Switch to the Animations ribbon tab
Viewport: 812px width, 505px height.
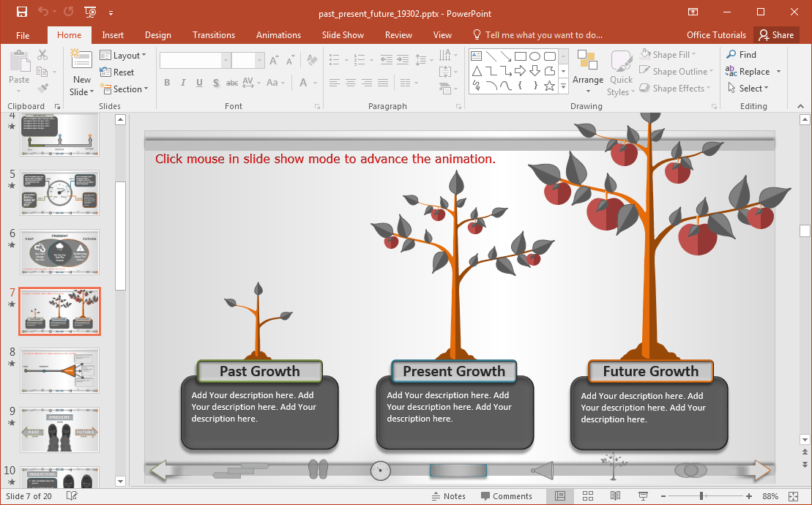(x=278, y=34)
